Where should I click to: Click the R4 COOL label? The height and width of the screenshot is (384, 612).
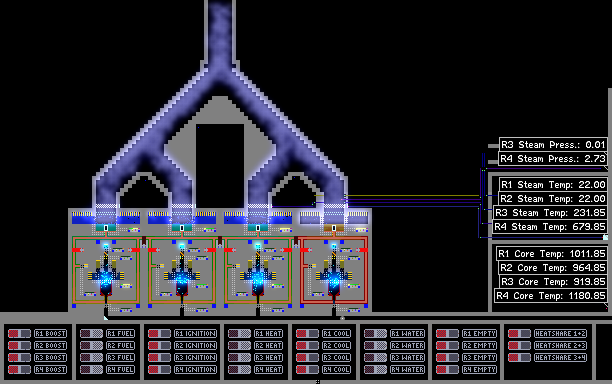(x=336, y=370)
